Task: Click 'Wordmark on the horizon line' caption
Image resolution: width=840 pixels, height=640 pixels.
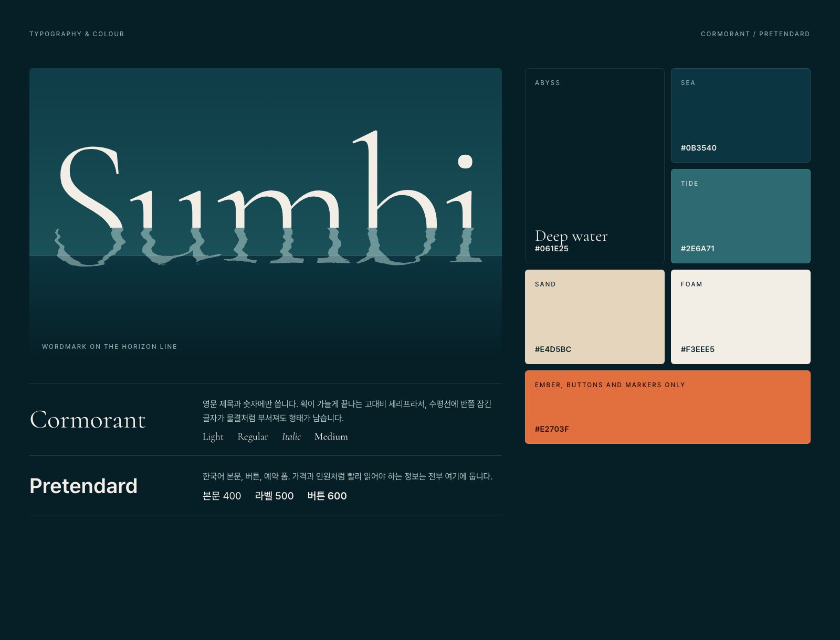Action: click(x=110, y=347)
